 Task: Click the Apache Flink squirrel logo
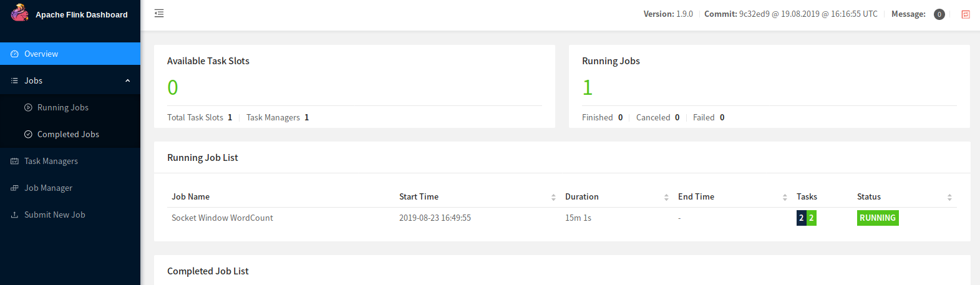click(20, 12)
